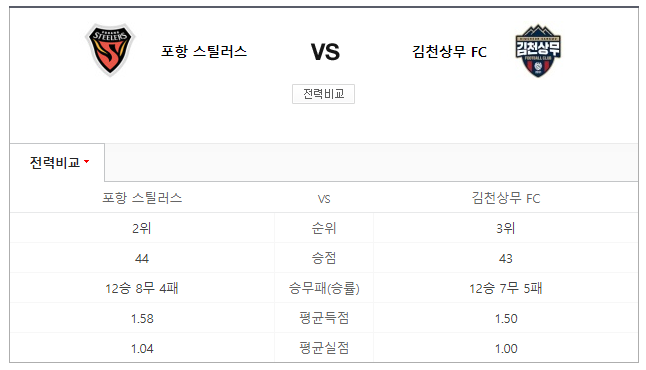Expand the red arrow beside 전력비교 tab
This screenshot has width=646, height=370.
coord(87,162)
